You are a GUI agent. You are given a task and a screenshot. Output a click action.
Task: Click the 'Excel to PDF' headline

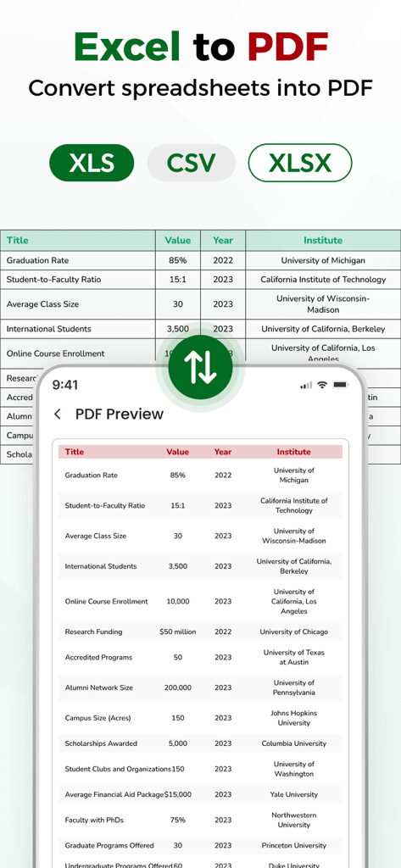tap(200, 46)
